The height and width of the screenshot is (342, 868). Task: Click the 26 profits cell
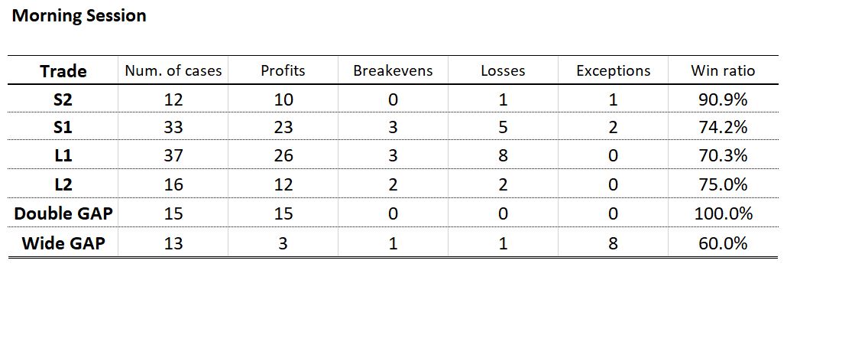coord(283,156)
